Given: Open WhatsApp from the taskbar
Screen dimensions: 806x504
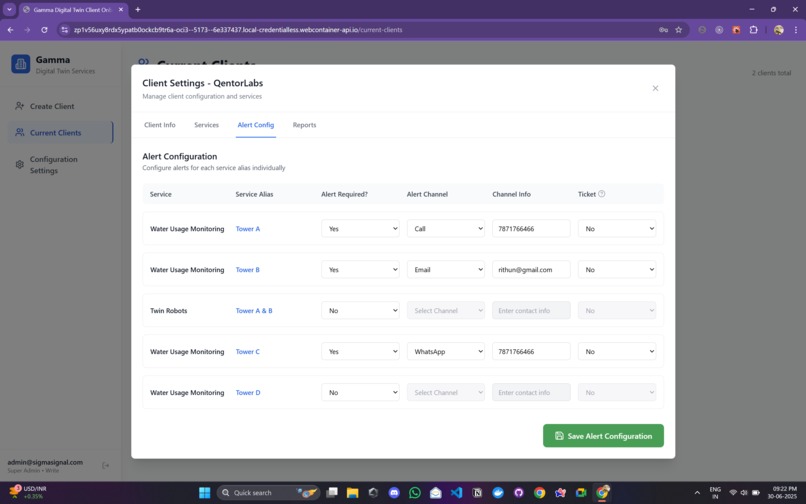Looking at the screenshot, I should tap(415, 493).
